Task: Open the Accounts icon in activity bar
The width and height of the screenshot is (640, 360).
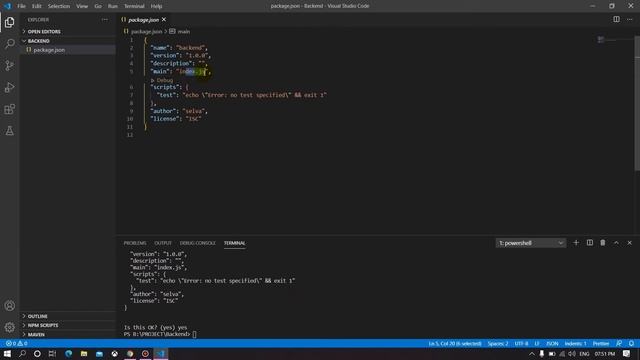Action: (9, 306)
